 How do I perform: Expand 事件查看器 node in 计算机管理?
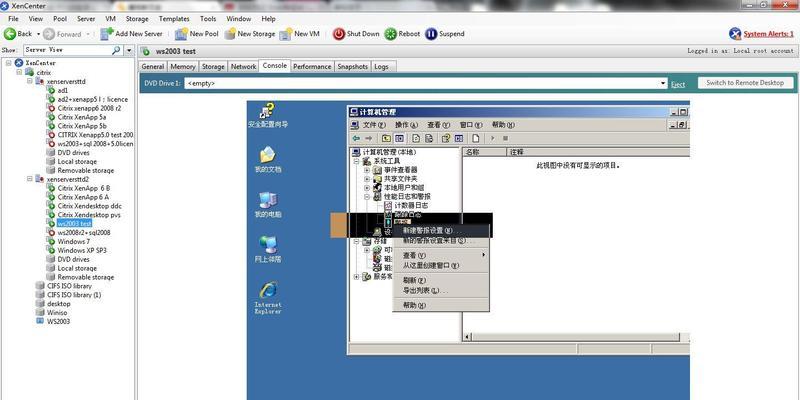(367, 170)
